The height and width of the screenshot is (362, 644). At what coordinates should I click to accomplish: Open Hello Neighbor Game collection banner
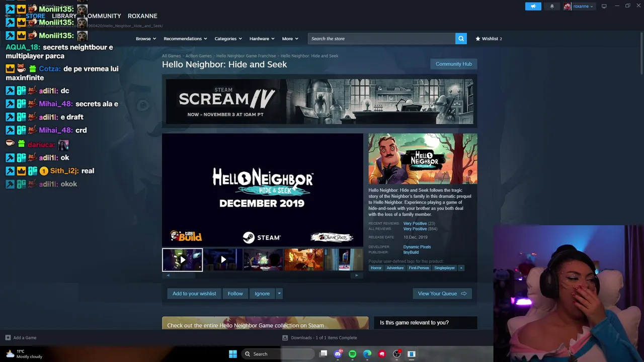pyautogui.click(x=265, y=323)
